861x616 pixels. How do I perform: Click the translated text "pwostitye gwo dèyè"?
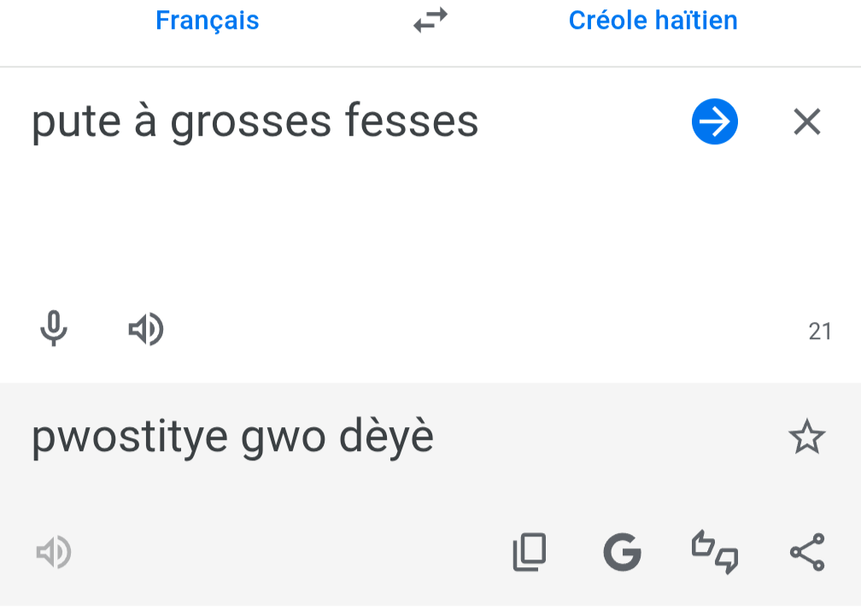click(x=232, y=437)
